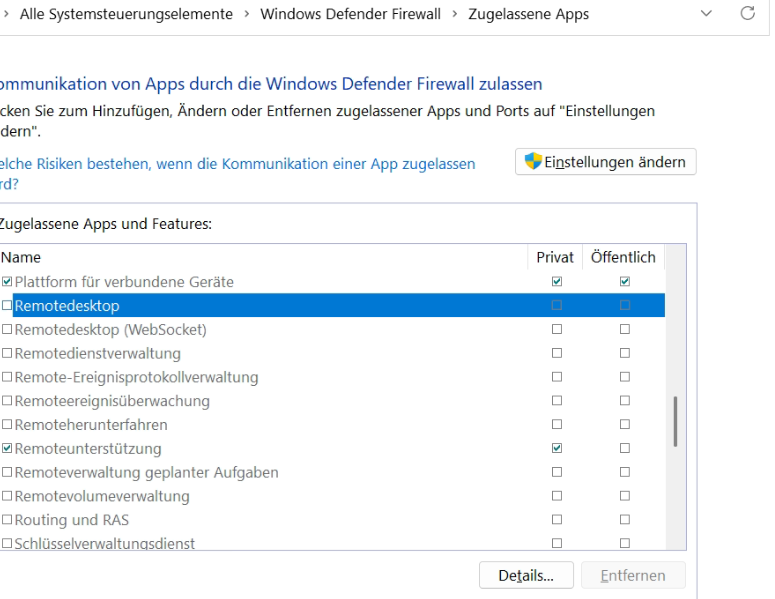Enable Öffentlich for Remote-Ereignisprotokollverwaltung
This screenshot has height=599, width=775.
[x=625, y=377]
